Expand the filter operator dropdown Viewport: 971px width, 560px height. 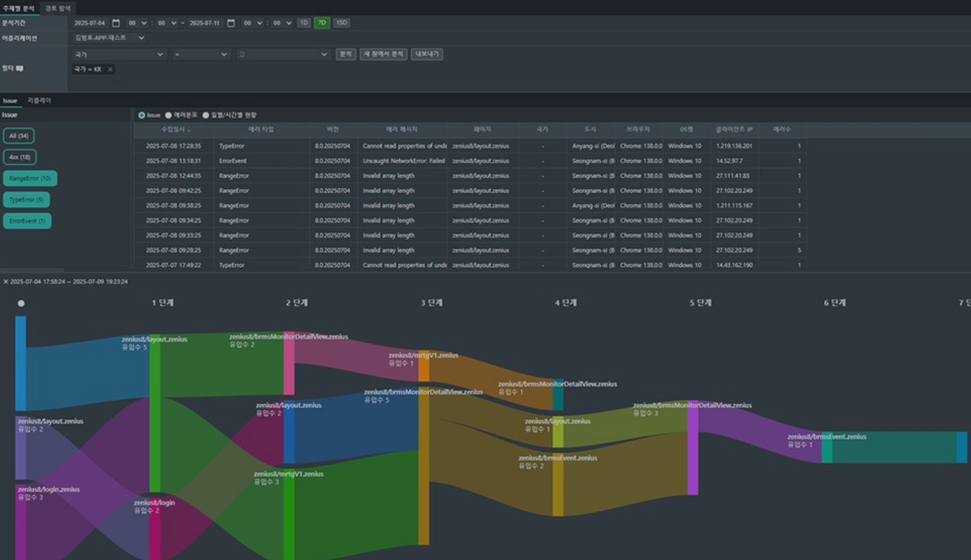[200, 55]
